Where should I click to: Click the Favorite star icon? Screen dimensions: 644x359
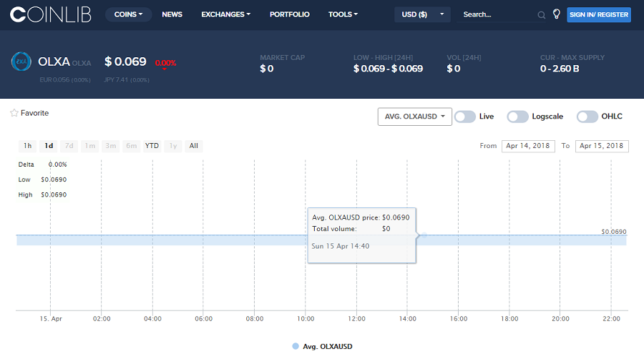14,113
